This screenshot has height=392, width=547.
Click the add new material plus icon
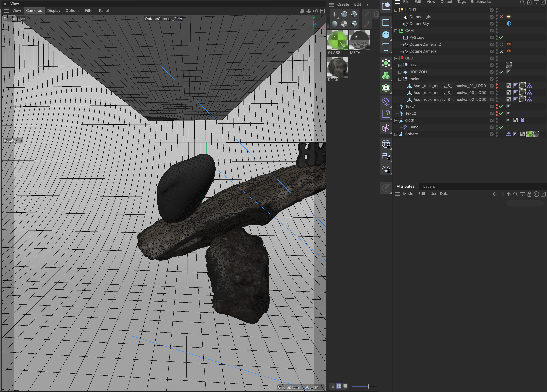(334, 14)
